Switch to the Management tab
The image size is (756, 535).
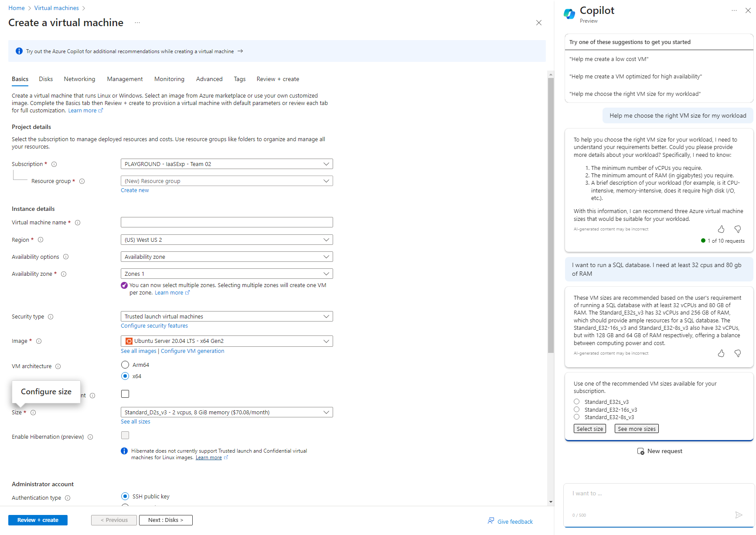pyautogui.click(x=125, y=79)
